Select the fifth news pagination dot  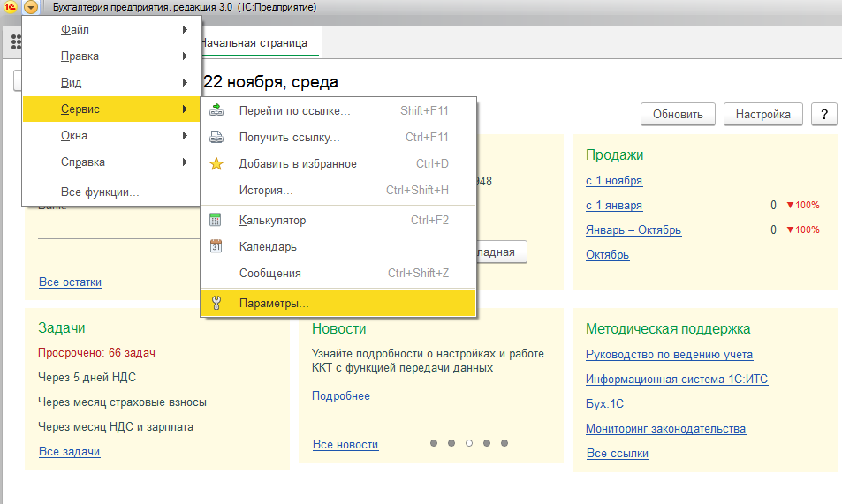point(504,443)
